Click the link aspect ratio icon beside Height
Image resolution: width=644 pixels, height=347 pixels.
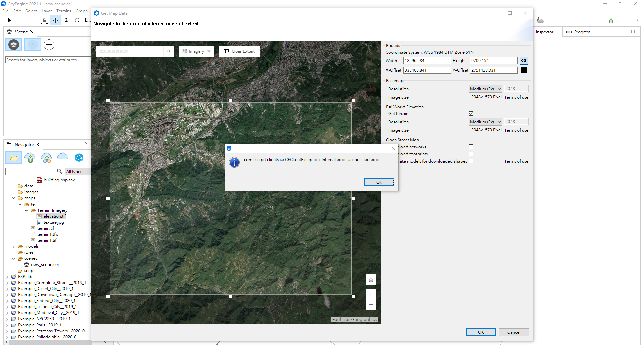524,61
